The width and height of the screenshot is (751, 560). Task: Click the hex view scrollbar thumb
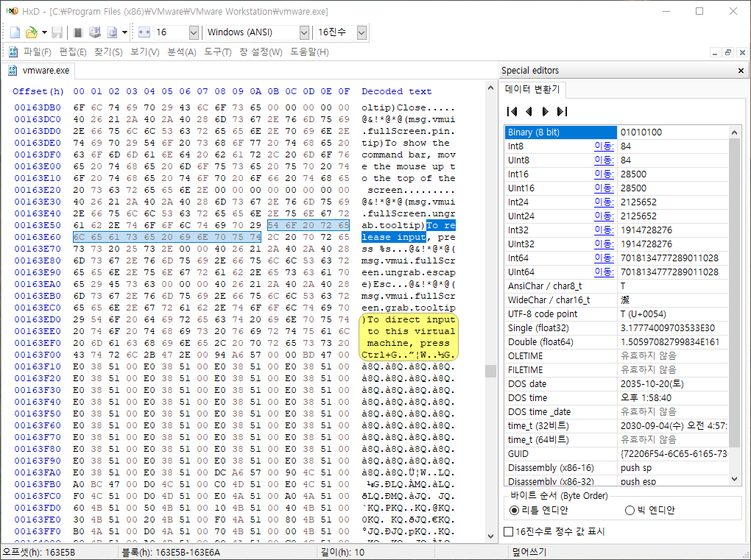tap(490, 372)
